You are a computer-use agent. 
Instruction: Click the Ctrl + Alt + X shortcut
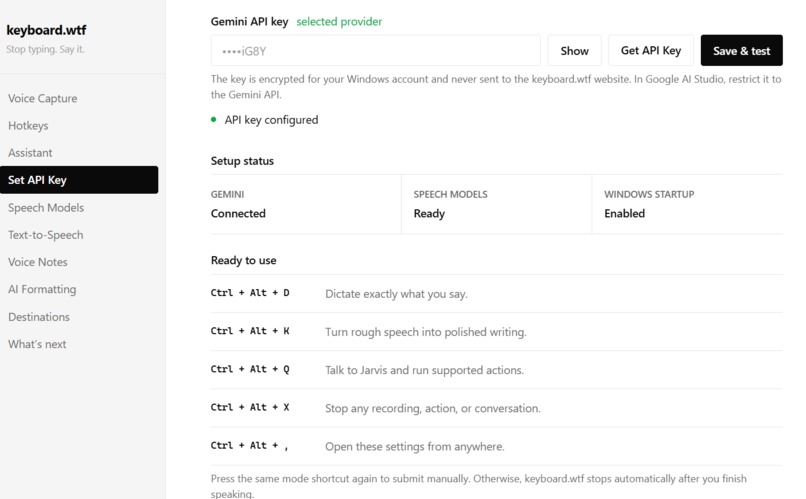tap(250, 407)
